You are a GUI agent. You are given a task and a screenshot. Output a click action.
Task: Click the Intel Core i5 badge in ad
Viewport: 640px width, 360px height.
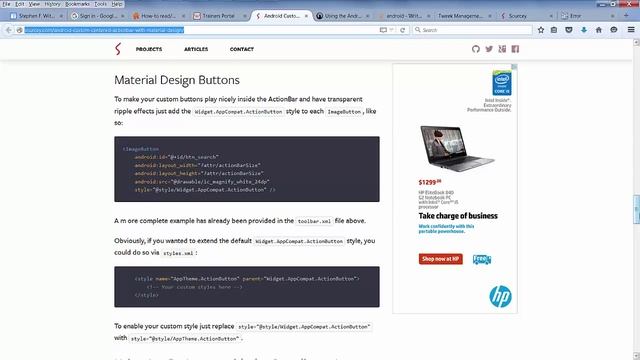pyautogui.click(x=502, y=83)
